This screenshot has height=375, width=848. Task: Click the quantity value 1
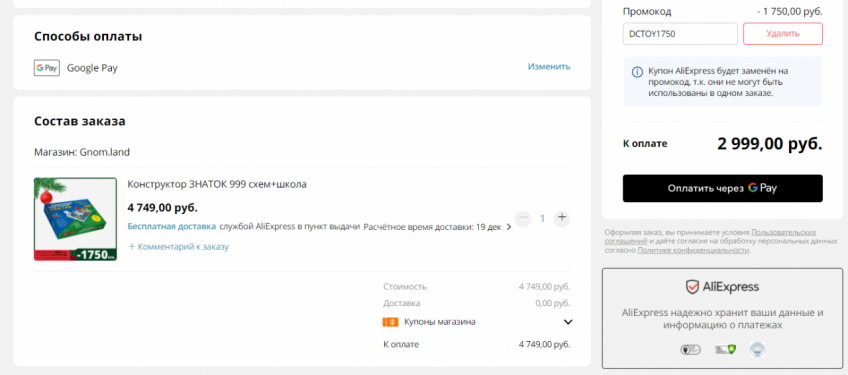[x=542, y=219]
